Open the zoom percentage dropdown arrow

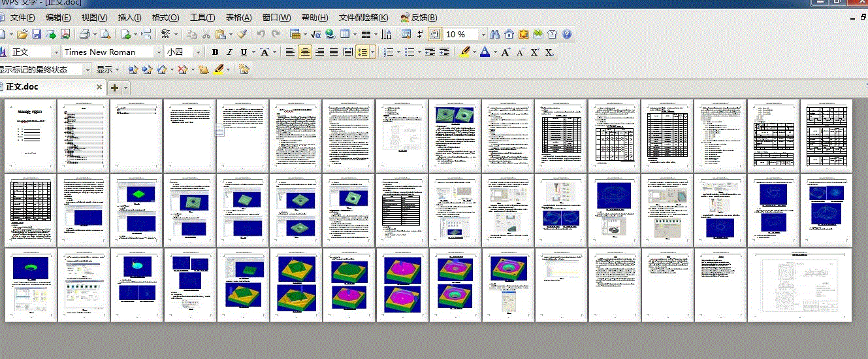[x=483, y=34]
